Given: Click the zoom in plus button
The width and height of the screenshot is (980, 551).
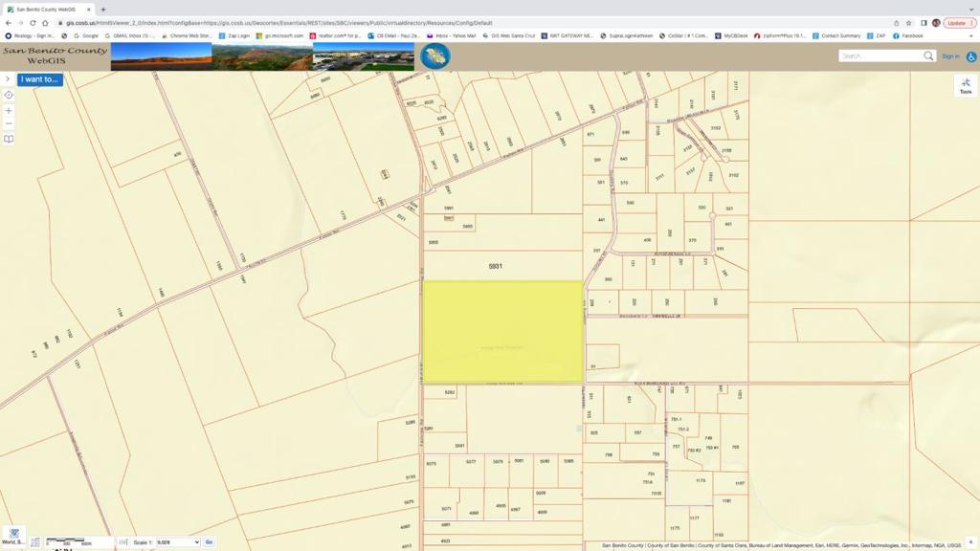Looking at the screenshot, I should (9, 110).
